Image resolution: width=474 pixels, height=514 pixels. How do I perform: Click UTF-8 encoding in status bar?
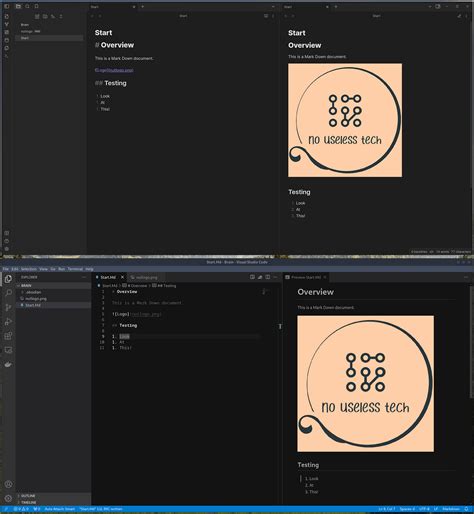click(x=424, y=509)
